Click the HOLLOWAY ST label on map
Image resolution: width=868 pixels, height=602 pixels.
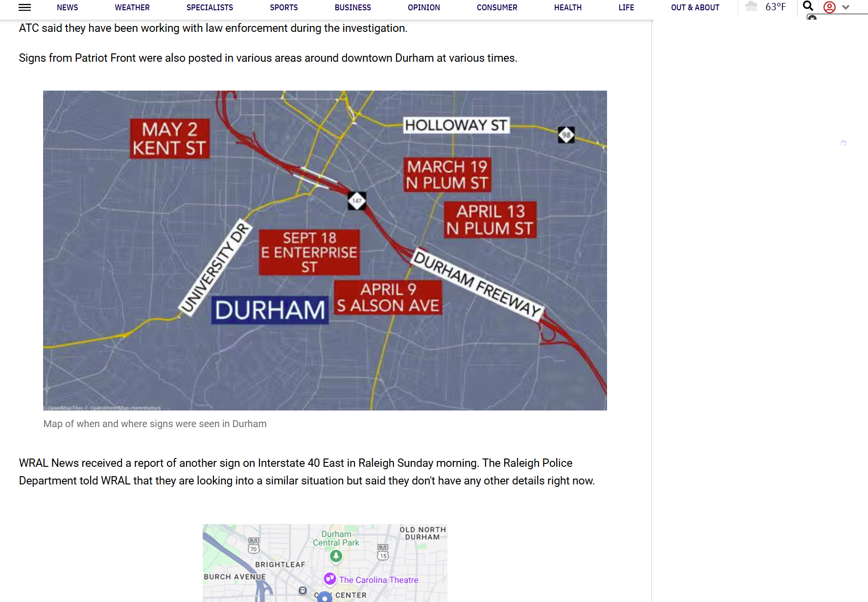pyautogui.click(x=456, y=125)
